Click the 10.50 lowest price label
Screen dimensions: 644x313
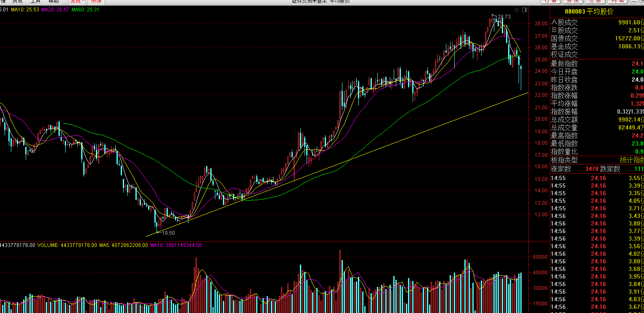point(168,233)
